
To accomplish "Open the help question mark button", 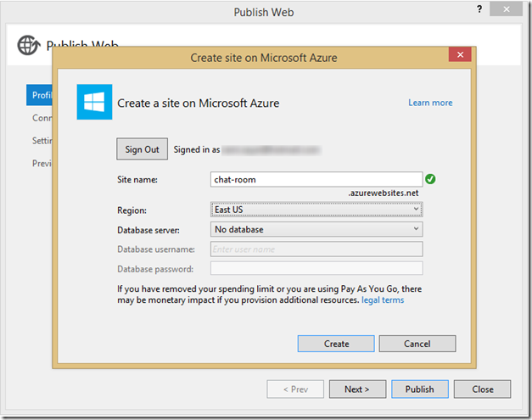I will [x=479, y=9].
